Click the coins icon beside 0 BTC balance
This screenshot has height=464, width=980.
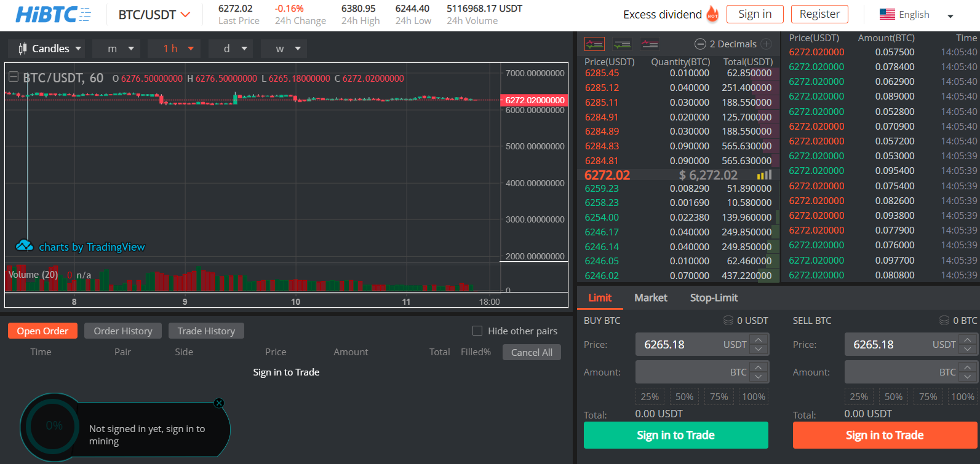(944, 320)
